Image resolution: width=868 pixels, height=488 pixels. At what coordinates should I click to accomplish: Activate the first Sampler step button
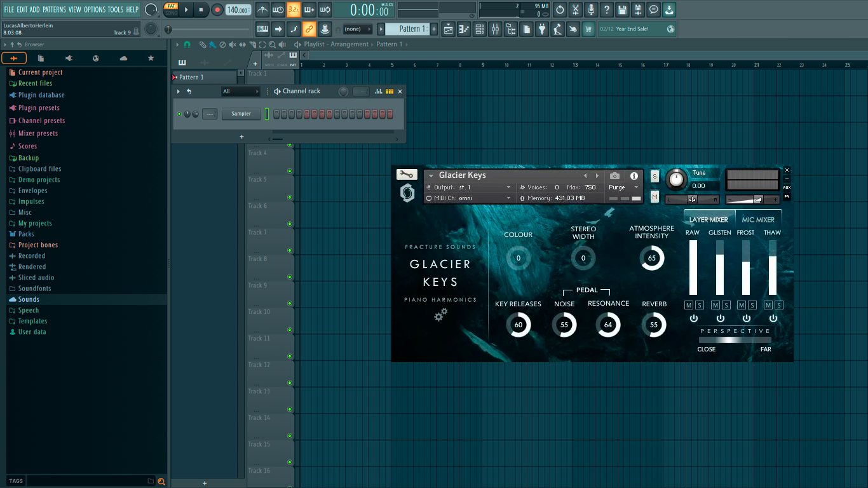276,114
